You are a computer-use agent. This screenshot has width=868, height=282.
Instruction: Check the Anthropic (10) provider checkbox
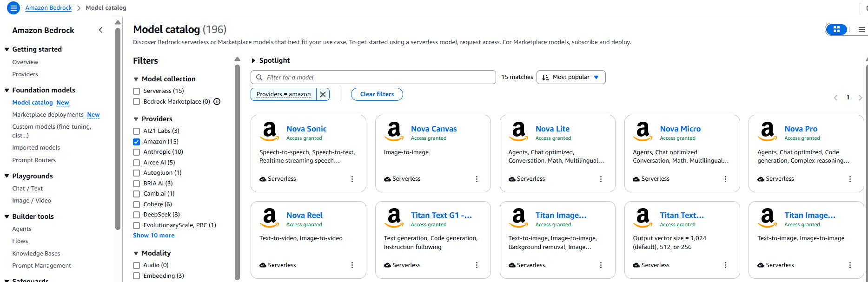pos(137,152)
